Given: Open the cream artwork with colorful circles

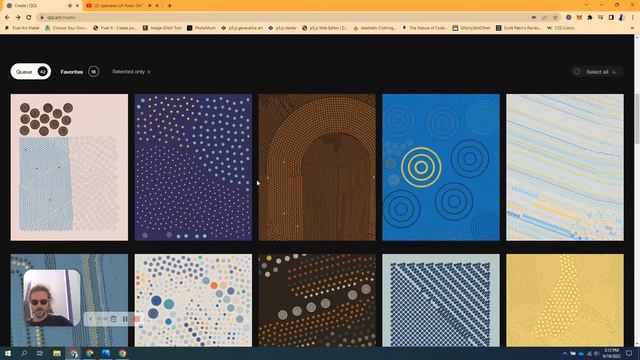Looking at the screenshot, I should (193, 300).
